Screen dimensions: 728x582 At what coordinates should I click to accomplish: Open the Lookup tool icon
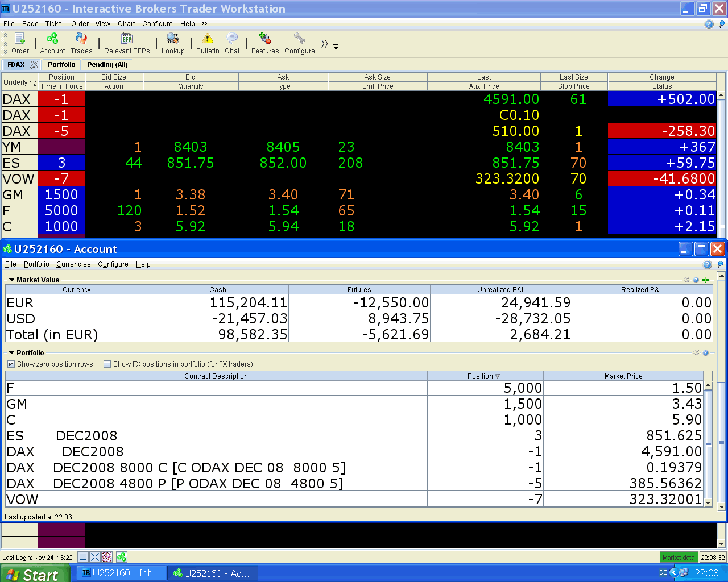pyautogui.click(x=173, y=39)
